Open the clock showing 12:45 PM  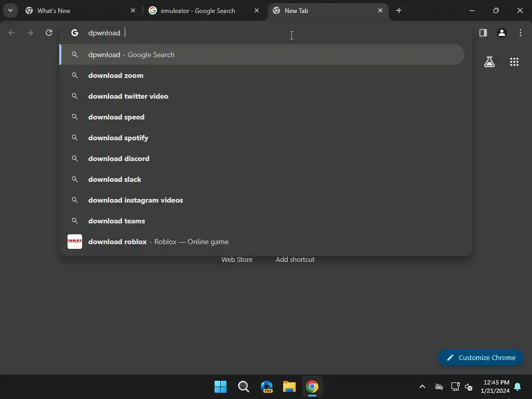click(x=495, y=387)
